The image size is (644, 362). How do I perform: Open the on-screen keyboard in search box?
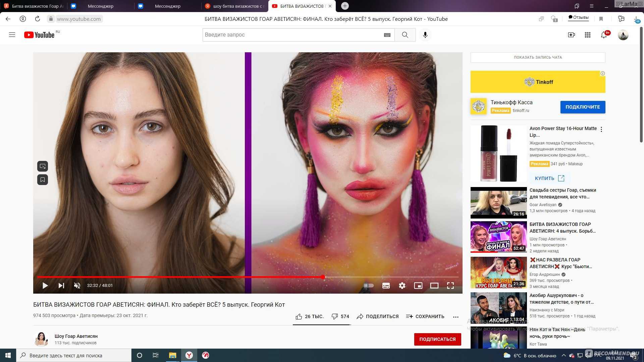pos(387,35)
